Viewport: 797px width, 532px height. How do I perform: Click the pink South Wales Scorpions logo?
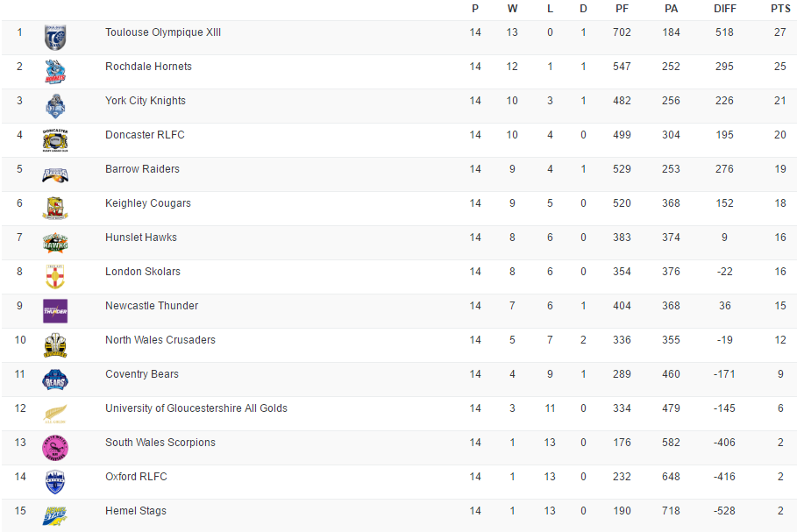point(55,448)
